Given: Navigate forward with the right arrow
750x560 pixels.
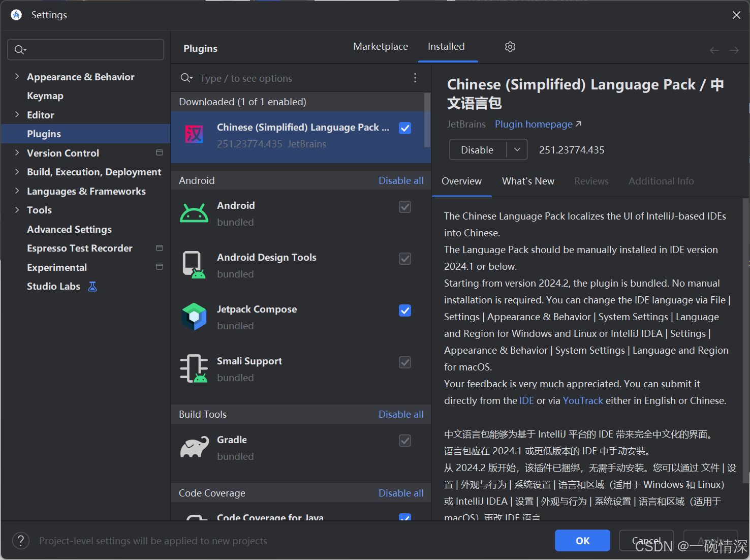Looking at the screenshot, I should click(734, 50).
